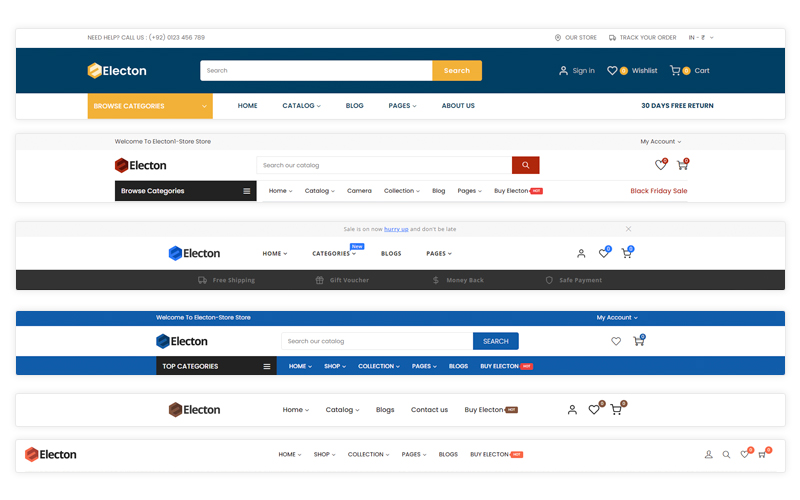Click the location pin icon for Our Store

coord(558,38)
